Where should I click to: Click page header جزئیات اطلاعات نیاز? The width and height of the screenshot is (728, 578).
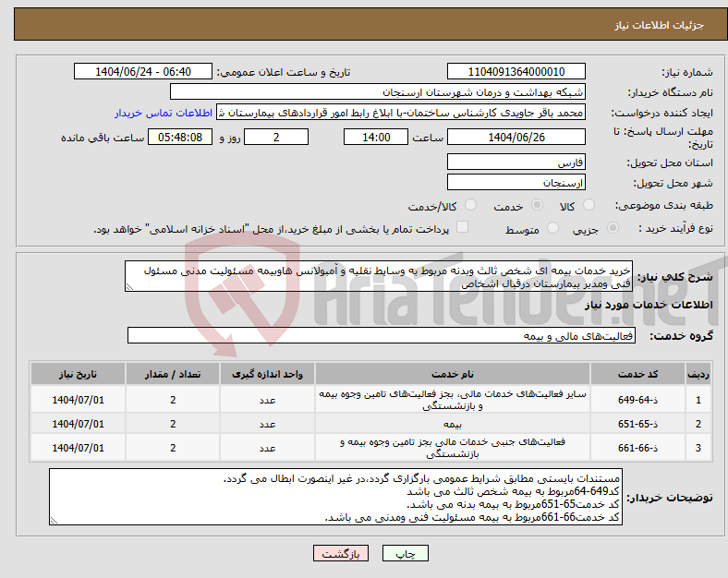[659, 25]
